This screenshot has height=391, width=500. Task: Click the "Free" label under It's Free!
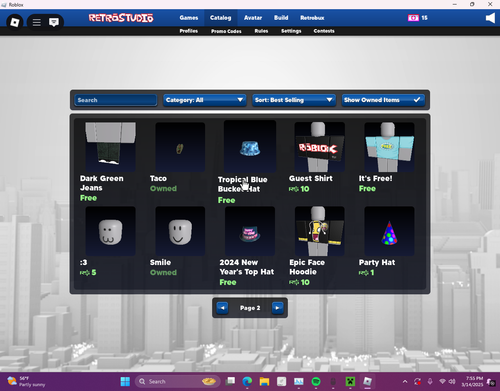tap(367, 189)
